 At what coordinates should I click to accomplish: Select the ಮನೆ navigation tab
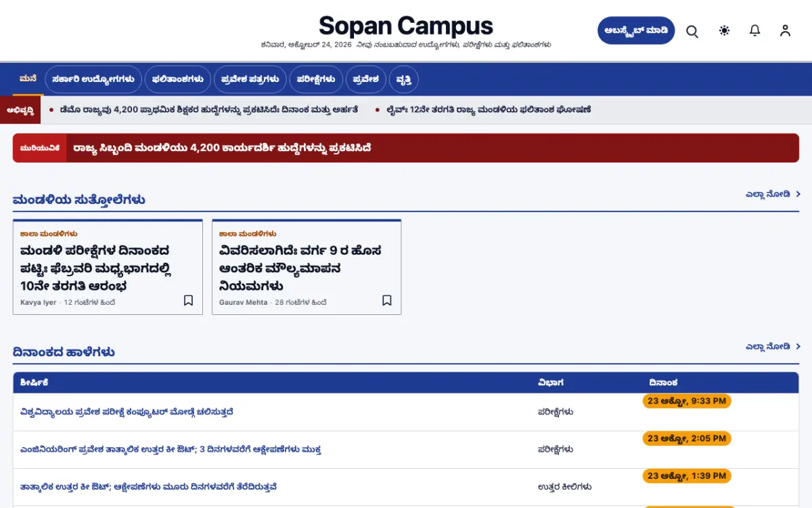pyautogui.click(x=28, y=79)
